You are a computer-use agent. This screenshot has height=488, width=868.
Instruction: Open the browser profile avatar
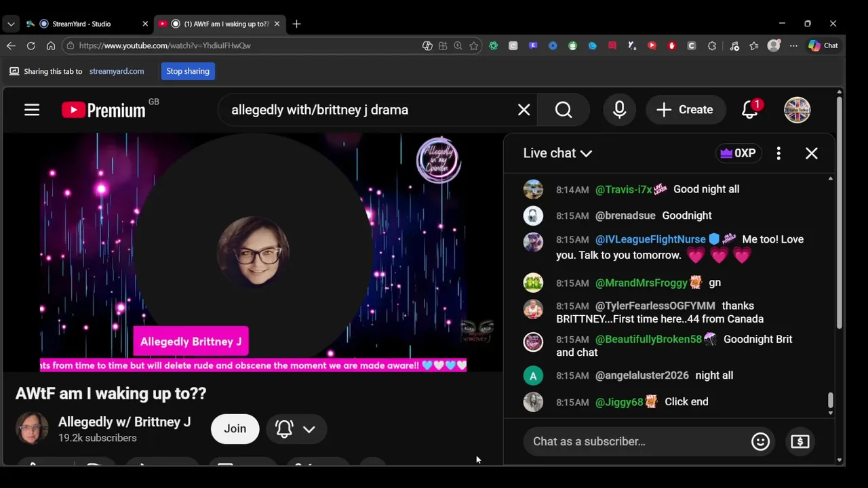tap(774, 45)
